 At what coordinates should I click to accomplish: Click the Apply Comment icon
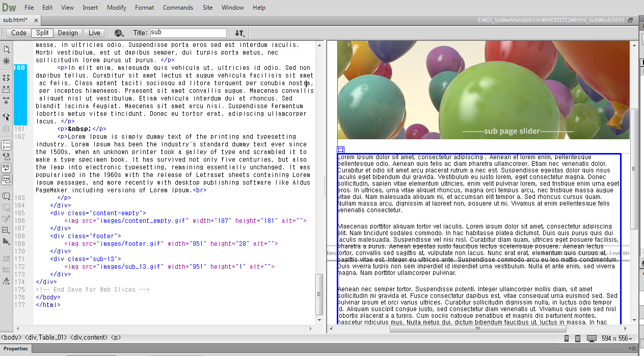[x=6, y=196]
